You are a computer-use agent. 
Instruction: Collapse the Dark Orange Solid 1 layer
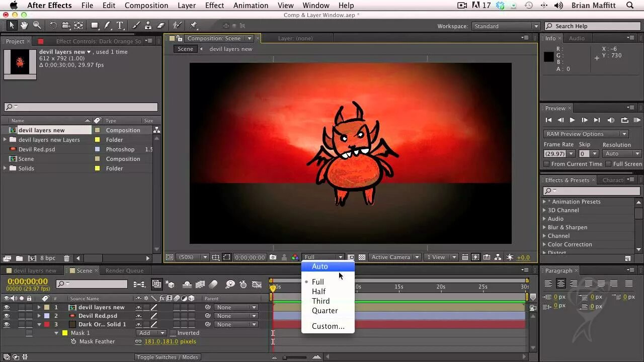click(39, 324)
